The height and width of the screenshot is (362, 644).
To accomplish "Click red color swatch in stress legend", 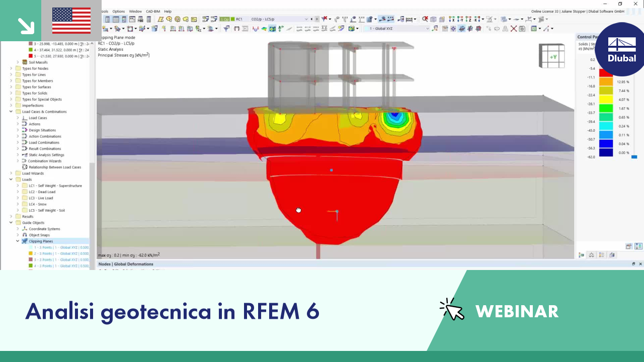I will click(x=606, y=73).
